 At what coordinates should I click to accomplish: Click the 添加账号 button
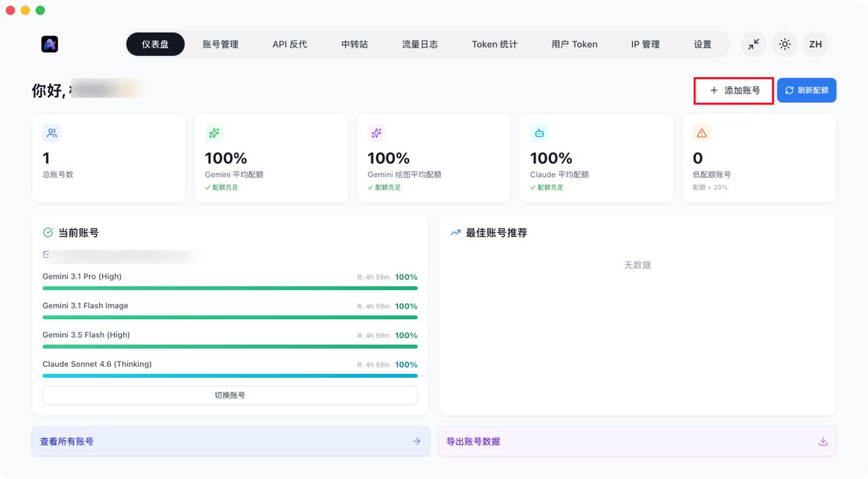point(734,90)
